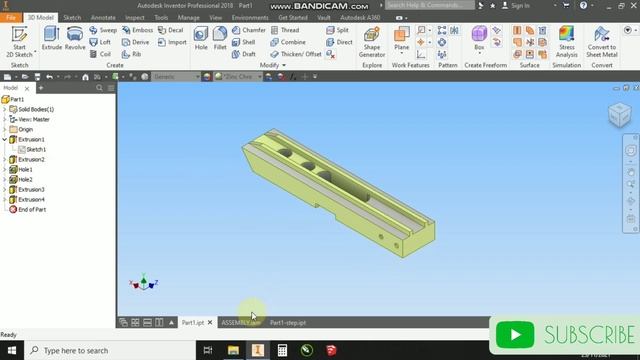Click the Windows Start button

pos(12,350)
